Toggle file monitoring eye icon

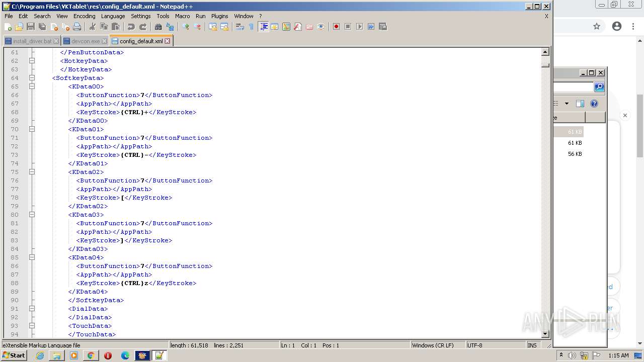coord(320,27)
